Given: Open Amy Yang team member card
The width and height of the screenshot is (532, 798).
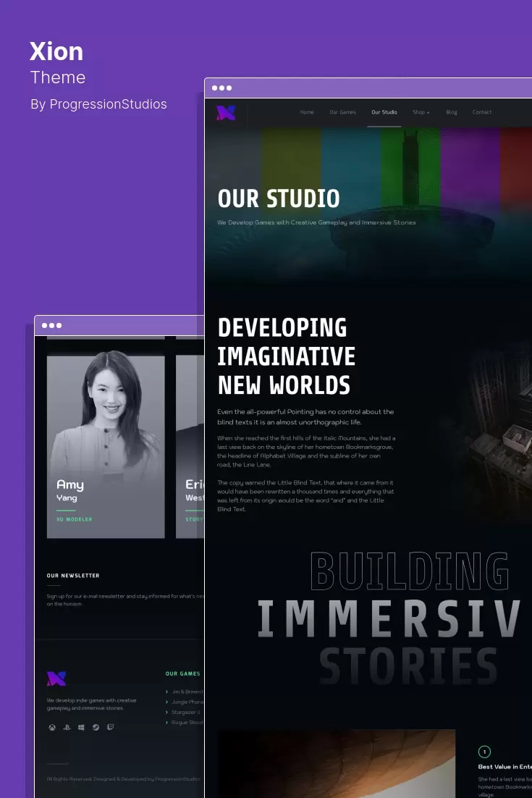Looking at the screenshot, I should (x=106, y=446).
